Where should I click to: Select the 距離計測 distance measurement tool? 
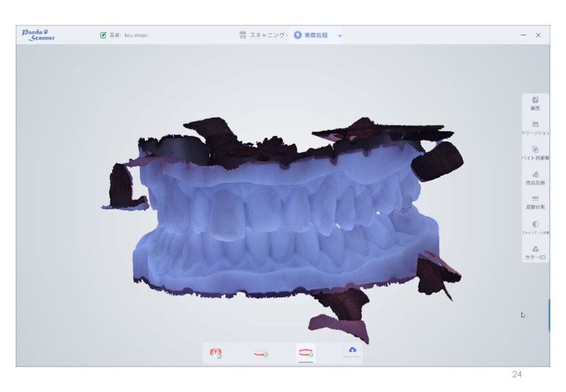tap(535, 202)
